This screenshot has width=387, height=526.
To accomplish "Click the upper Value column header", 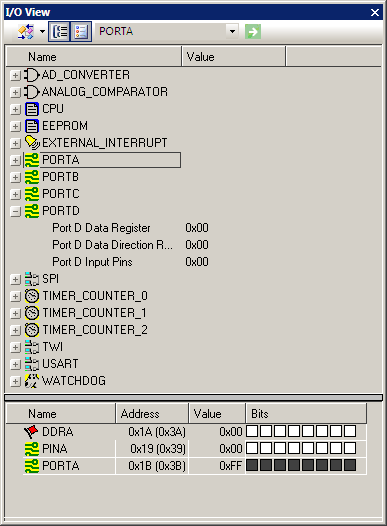I will (x=233, y=57).
